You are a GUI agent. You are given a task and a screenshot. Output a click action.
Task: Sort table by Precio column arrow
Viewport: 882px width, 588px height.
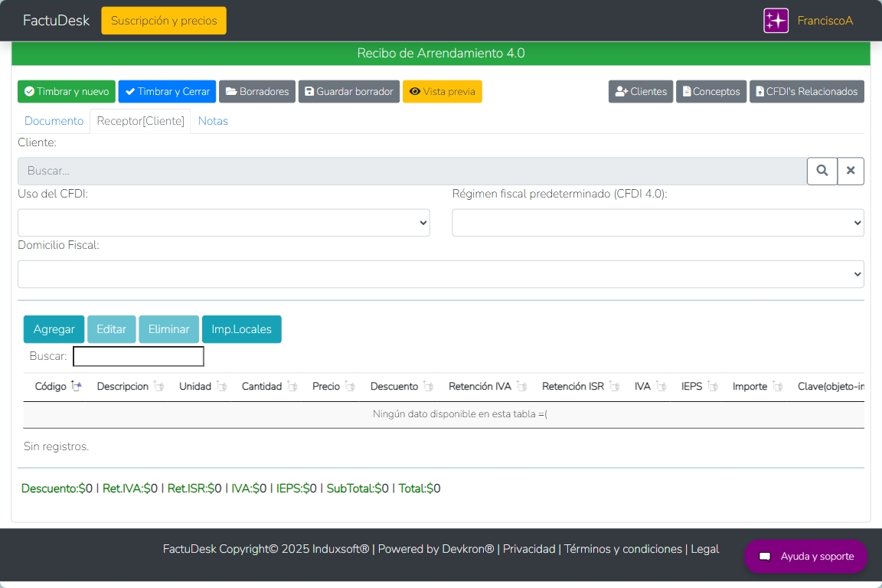(x=350, y=387)
